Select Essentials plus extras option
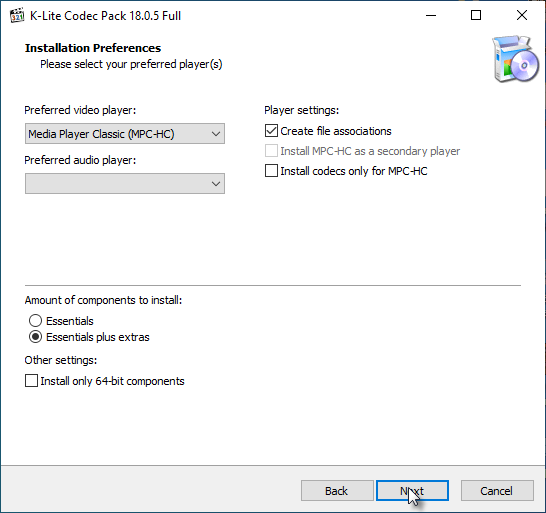This screenshot has height=513, width=546. tap(36, 337)
